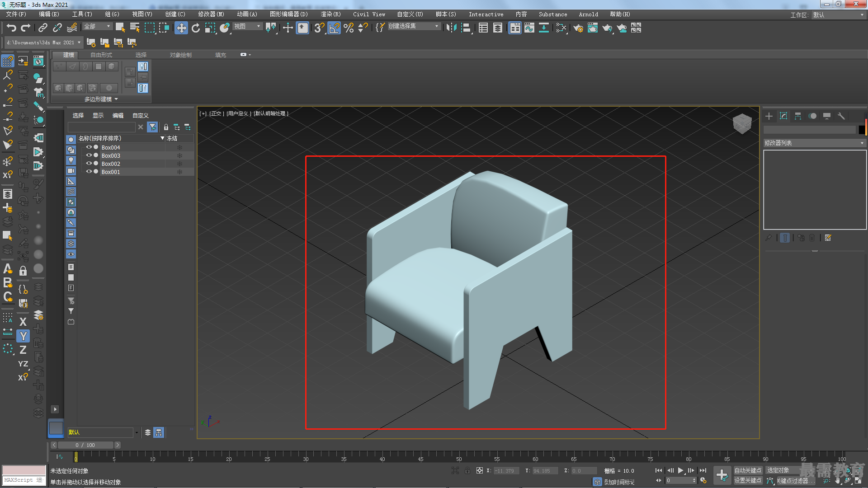Click the object color swatch in command panel
The image size is (868, 488).
pos(862,130)
